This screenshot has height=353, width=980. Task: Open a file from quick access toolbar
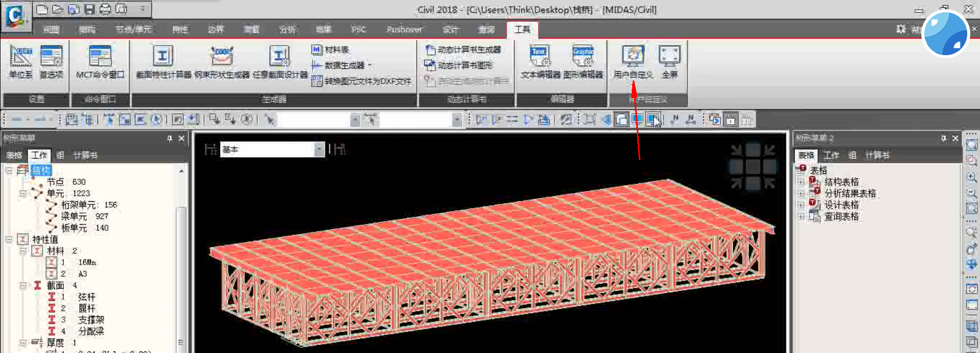(x=58, y=9)
